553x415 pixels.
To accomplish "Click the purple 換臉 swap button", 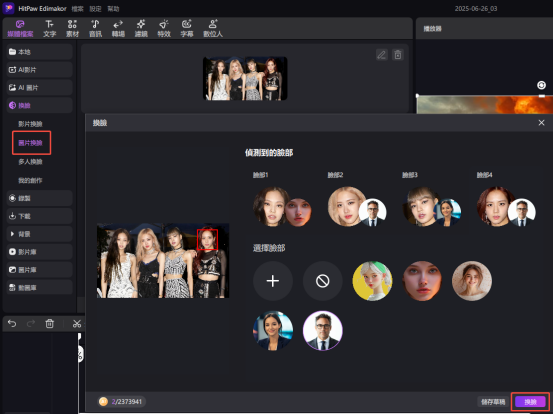I will [530, 402].
